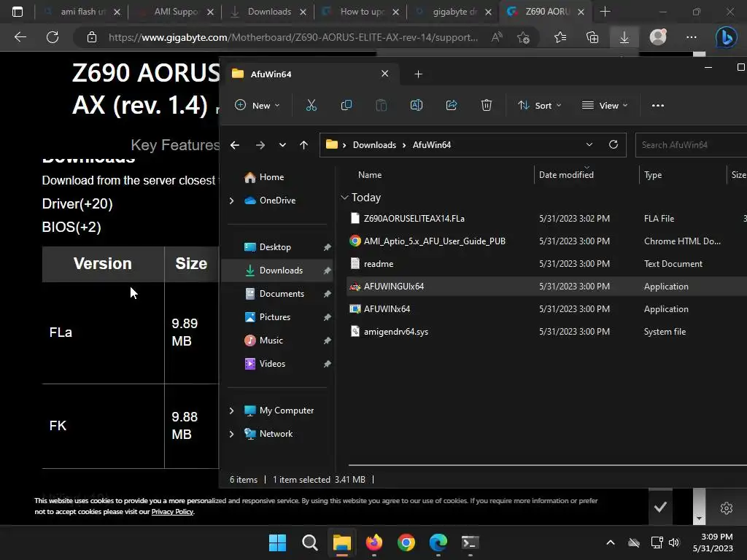This screenshot has height=560, width=747.
Task: Open Edge Settings and more menu
Action: coord(692,37)
